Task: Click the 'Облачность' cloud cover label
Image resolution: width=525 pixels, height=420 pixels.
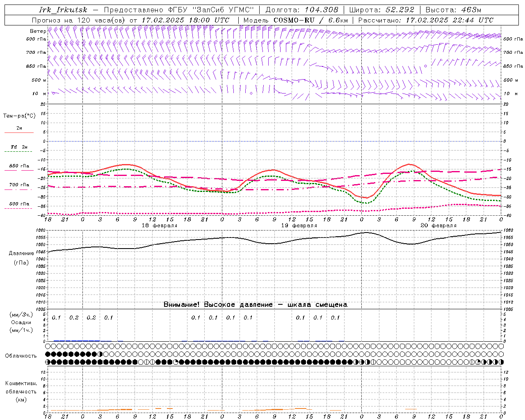Action: (21, 356)
